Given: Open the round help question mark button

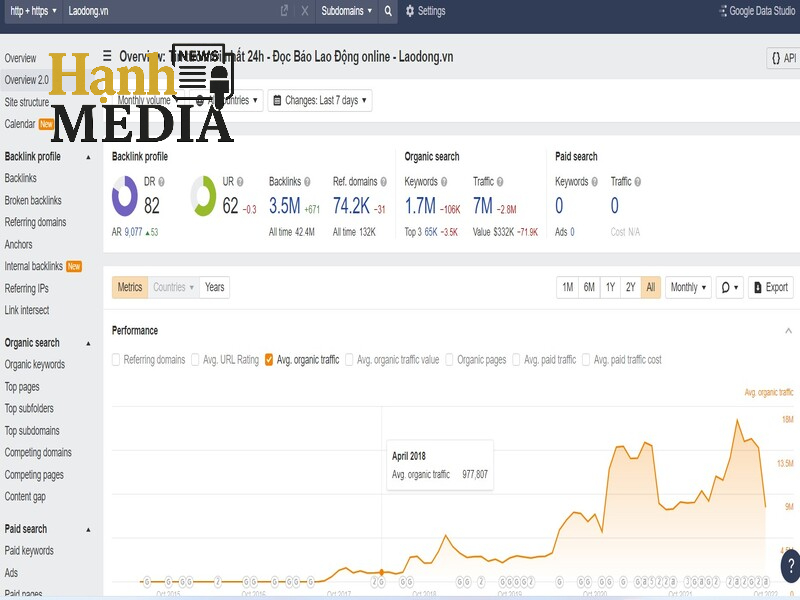Looking at the screenshot, I should [790, 565].
